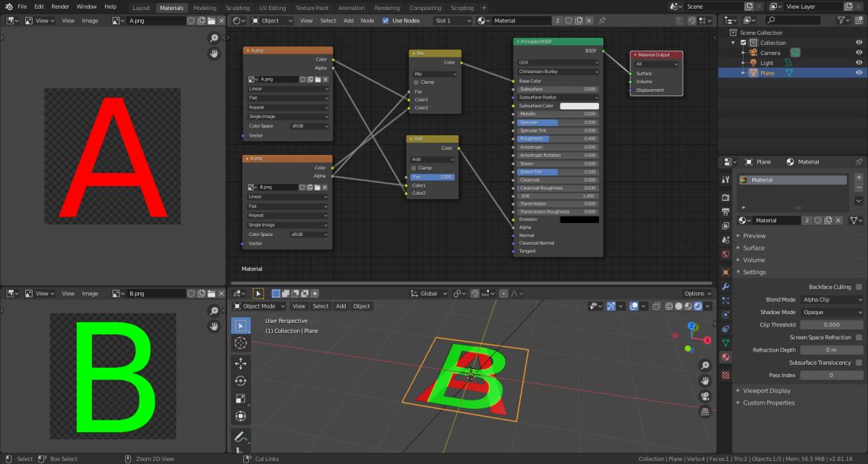
Task: Open the Object properties tab
Action: pyautogui.click(x=726, y=272)
